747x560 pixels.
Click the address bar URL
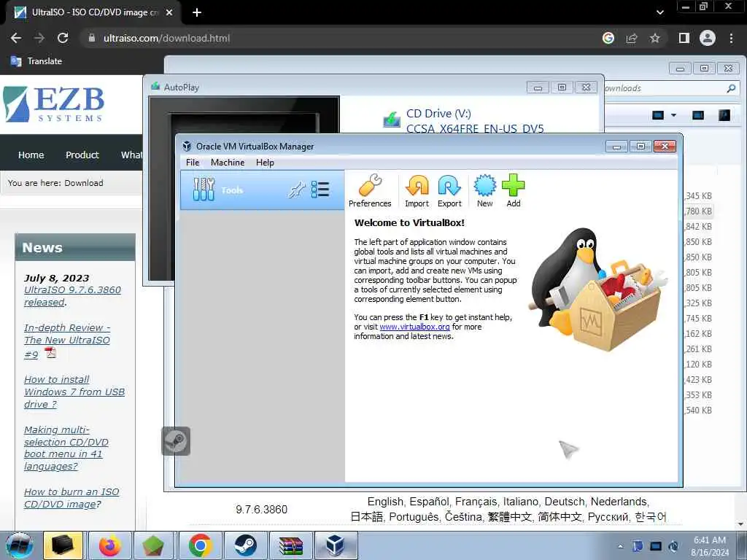coord(167,38)
